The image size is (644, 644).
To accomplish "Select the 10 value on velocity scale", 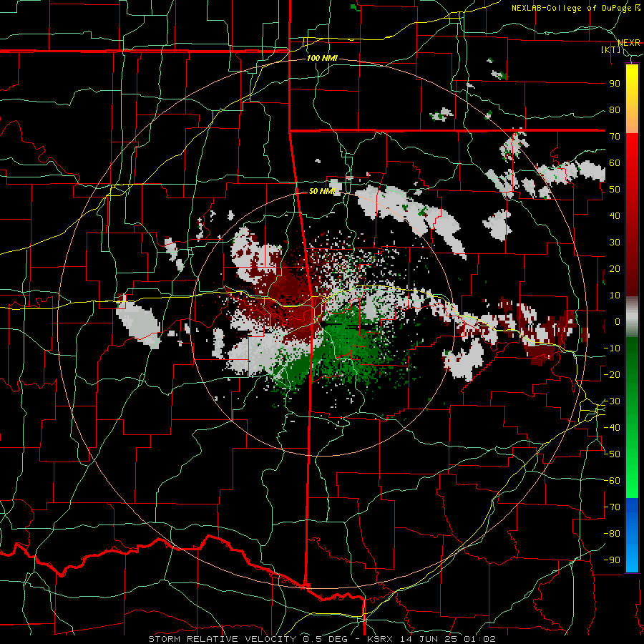I will tap(615, 296).
